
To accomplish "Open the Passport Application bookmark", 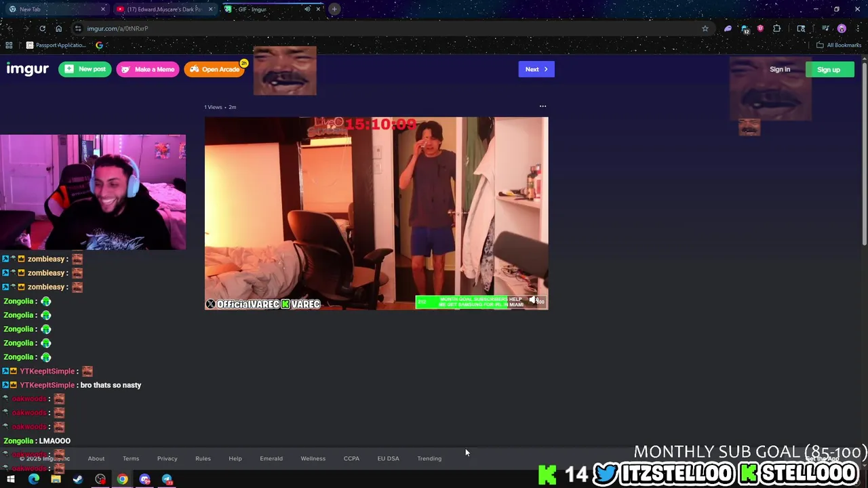I will pos(56,45).
